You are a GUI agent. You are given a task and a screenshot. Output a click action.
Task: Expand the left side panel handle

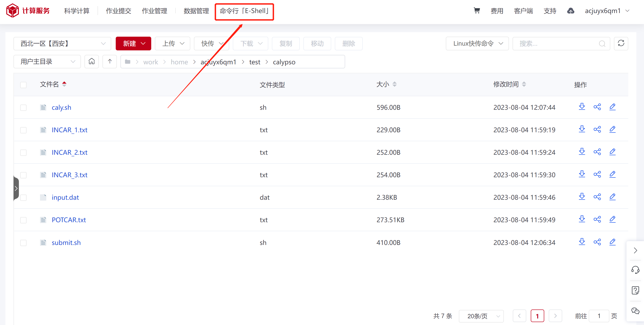click(16, 188)
